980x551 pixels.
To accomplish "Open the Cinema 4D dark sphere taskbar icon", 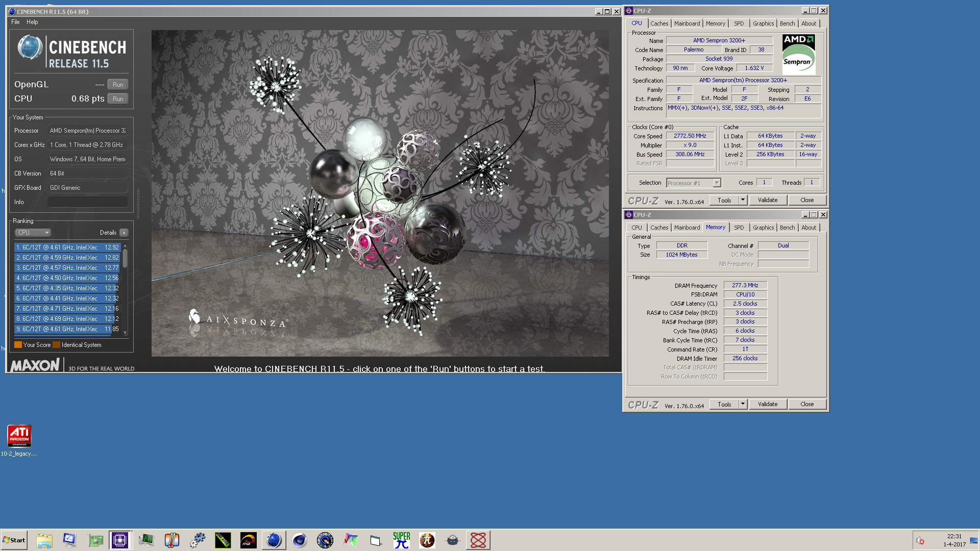I will [x=300, y=540].
